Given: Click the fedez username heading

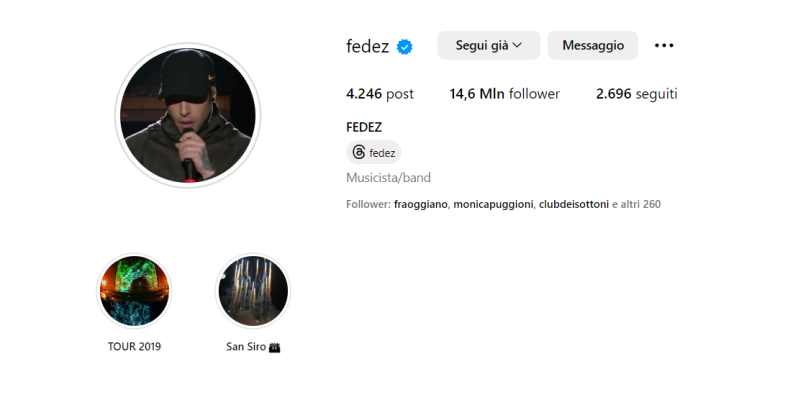Looking at the screenshot, I should point(367,47).
